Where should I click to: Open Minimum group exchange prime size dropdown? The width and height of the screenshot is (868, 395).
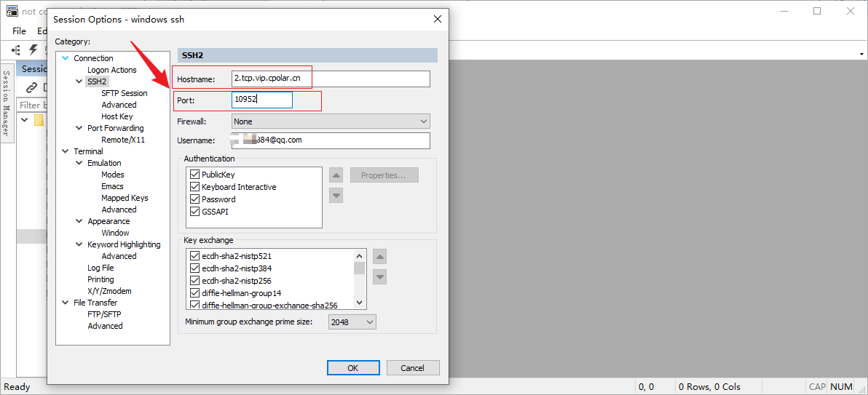pyautogui.click(x=352, y=322)
